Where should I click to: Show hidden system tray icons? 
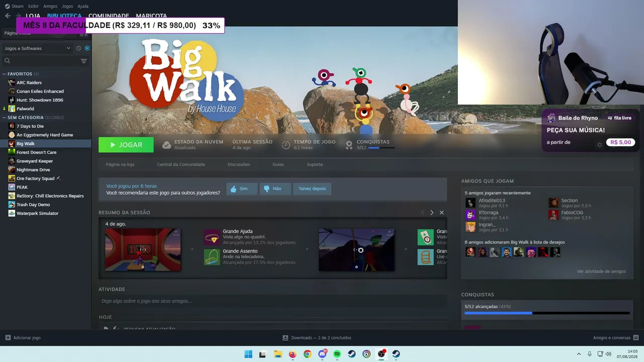point(579,354)
